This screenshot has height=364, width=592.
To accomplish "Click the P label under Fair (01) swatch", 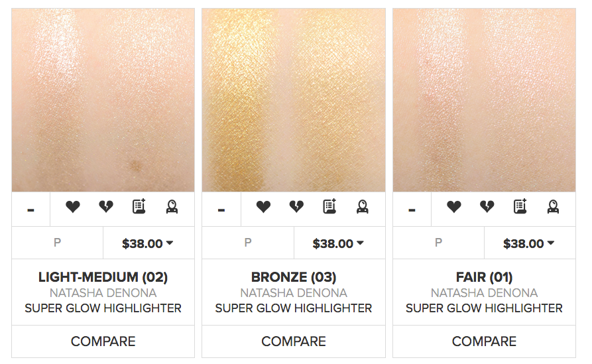I will tap(438, 243).
